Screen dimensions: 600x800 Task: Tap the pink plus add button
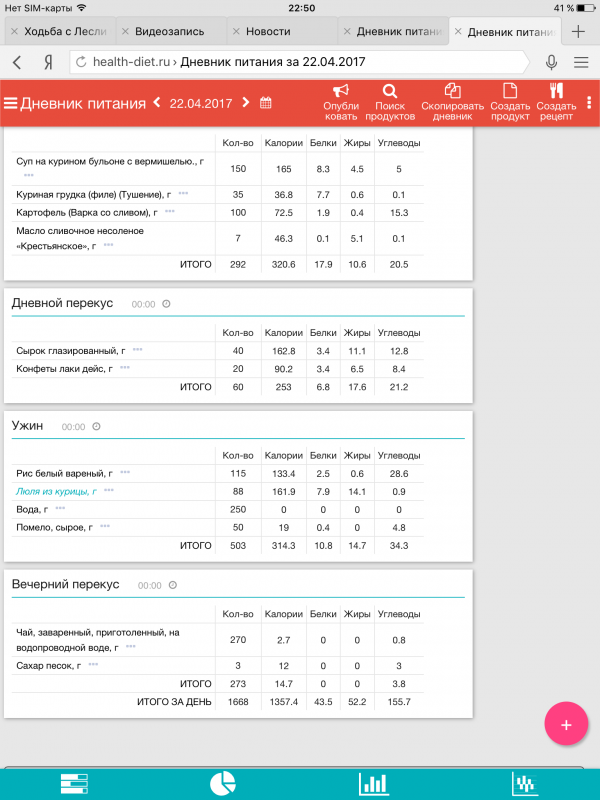click(566, 724)
